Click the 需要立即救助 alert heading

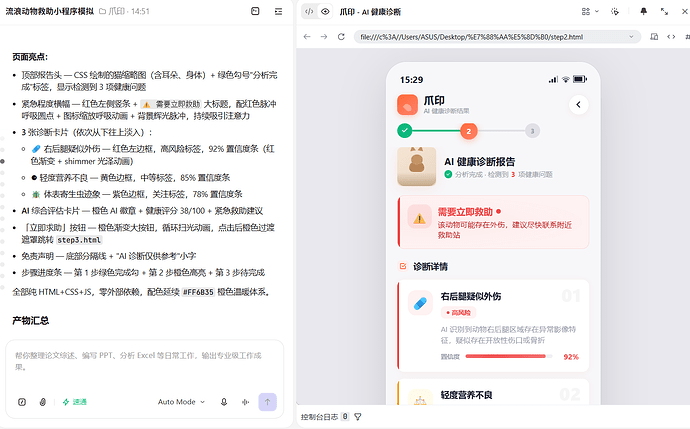(x=465, y=212)
